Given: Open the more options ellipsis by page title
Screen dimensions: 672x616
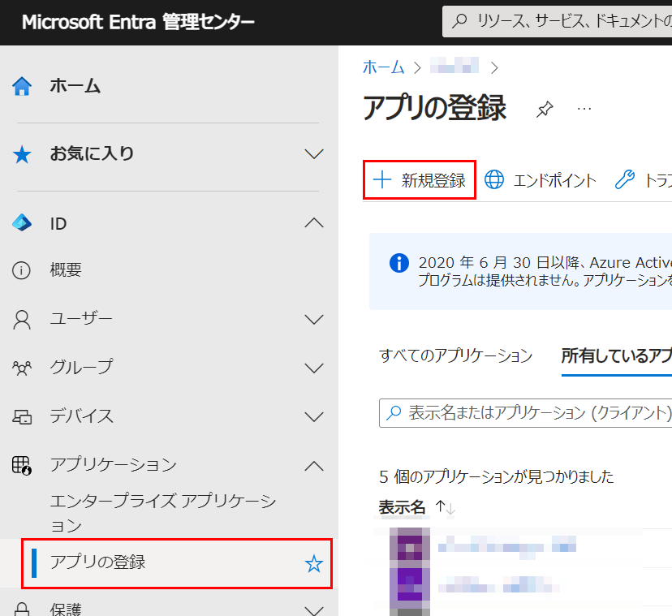Looking at the screenshot, I should click(x=584, y=109).
